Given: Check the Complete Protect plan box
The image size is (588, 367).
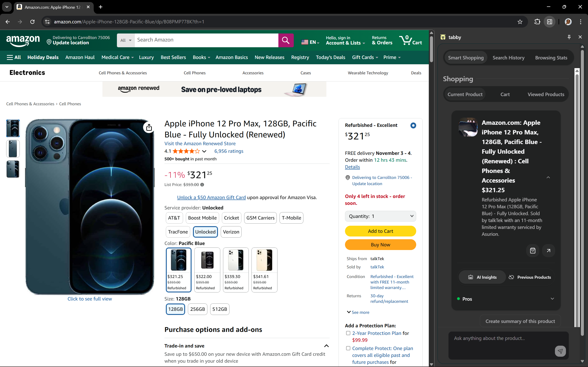Looking at the screenshot, I should point(348,348).
